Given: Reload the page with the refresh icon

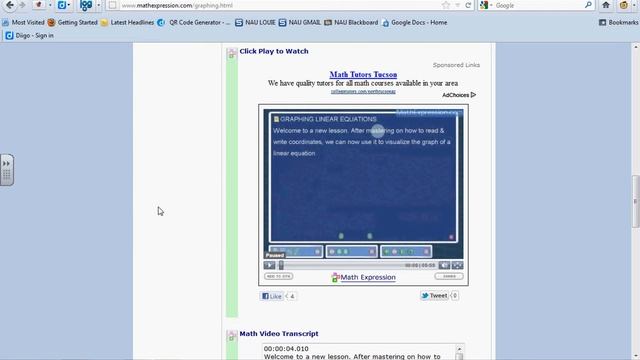Looking at the screenshot, I should pos(468,5).
